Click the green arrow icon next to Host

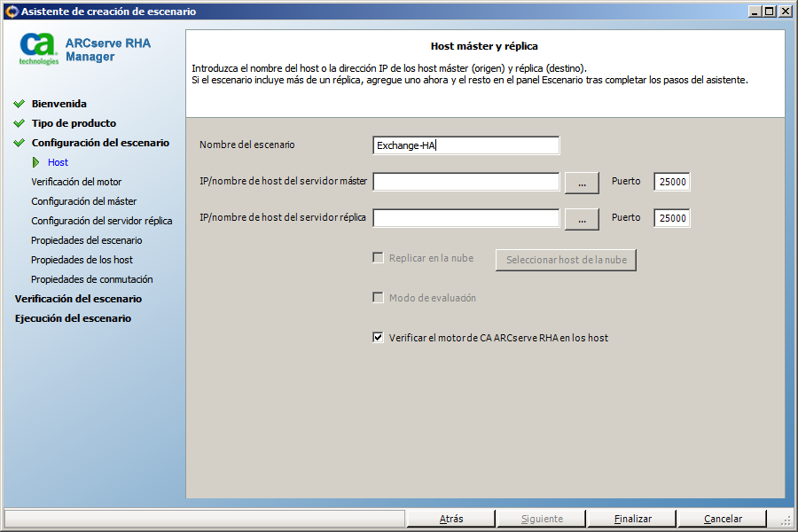pyautogui.click(x=35, y=162)
